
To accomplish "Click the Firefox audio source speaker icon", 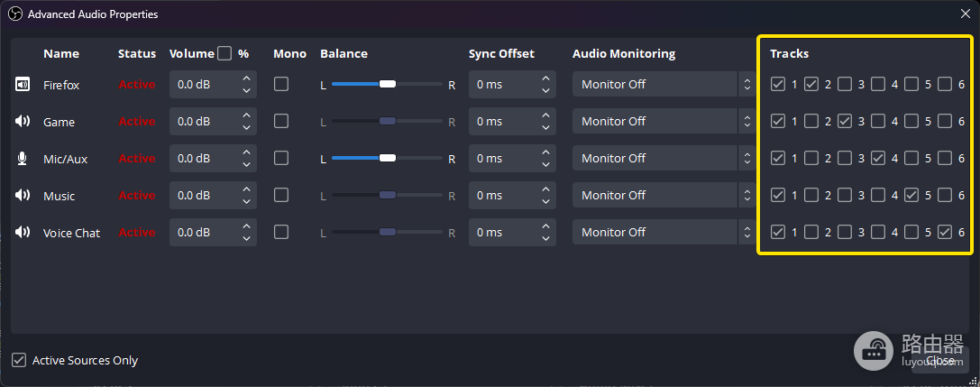I will click(x=23, y=85).
